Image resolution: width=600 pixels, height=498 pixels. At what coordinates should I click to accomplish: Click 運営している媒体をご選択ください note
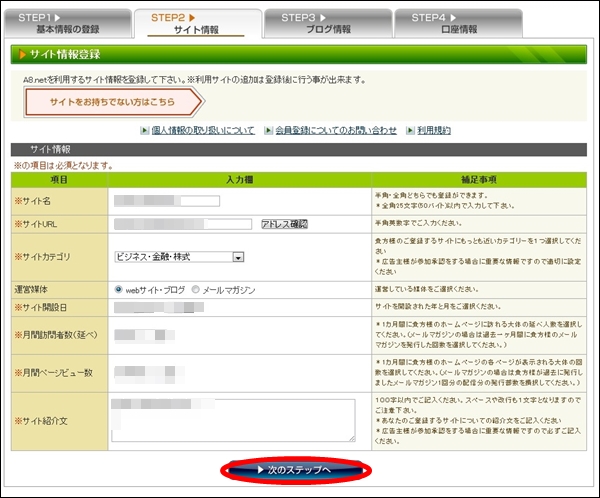pyautogui.click(x=427, y=289)
